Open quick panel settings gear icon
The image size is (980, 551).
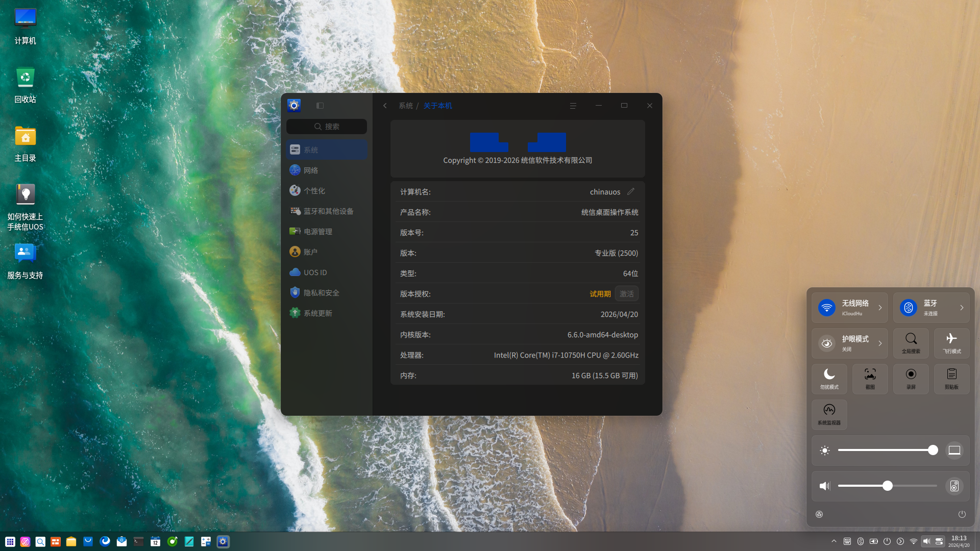click(819, 514)
